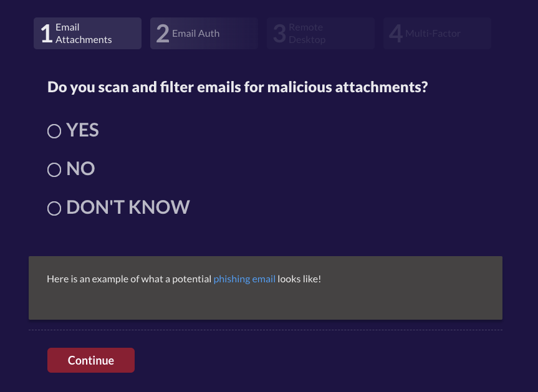The height and width of the screenshot is (392, 538).
Task: Pick the DON'T KNOW radio circle
Action: pyautogui.click(x=54, y=208)
